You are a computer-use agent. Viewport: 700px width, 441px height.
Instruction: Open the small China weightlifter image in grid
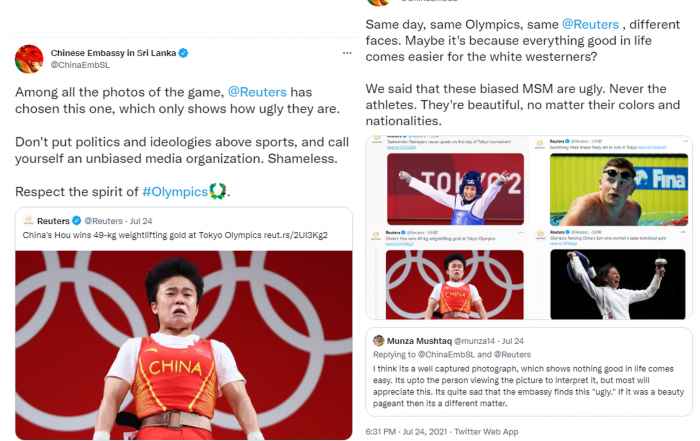pyautogui.click(x=454, y=284)
